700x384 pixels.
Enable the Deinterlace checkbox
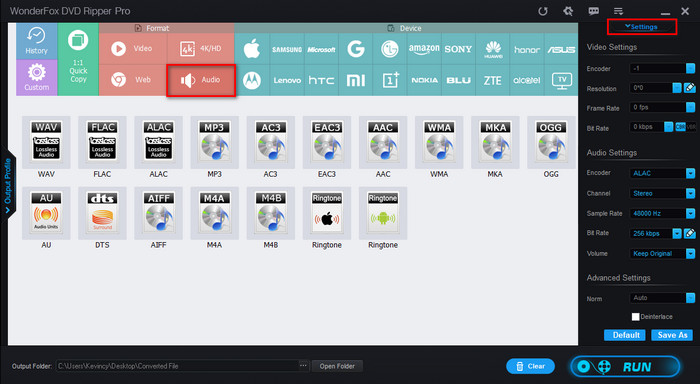tap(635, 317)
